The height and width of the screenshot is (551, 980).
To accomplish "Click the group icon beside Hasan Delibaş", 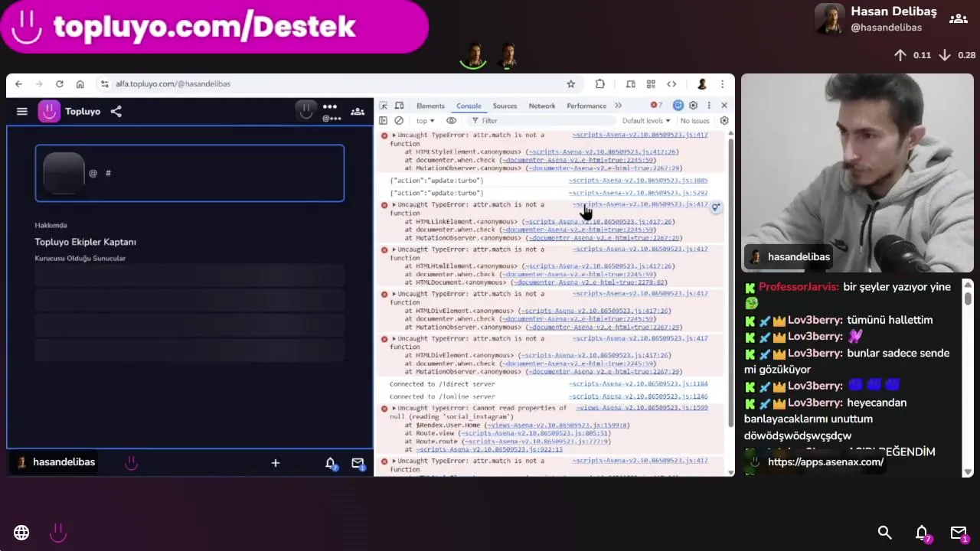I will pyautogui.click(x=959, y=19).
